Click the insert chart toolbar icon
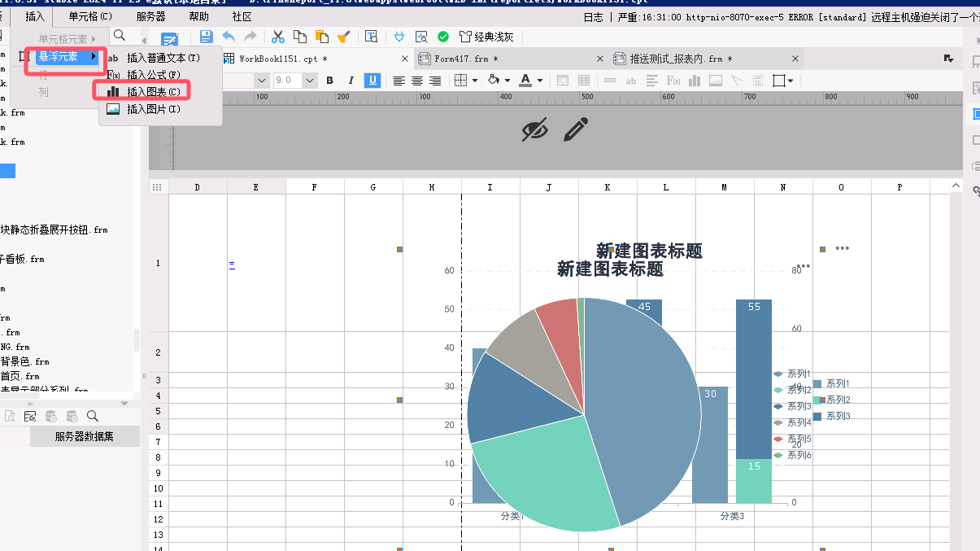 click(695, 81)
